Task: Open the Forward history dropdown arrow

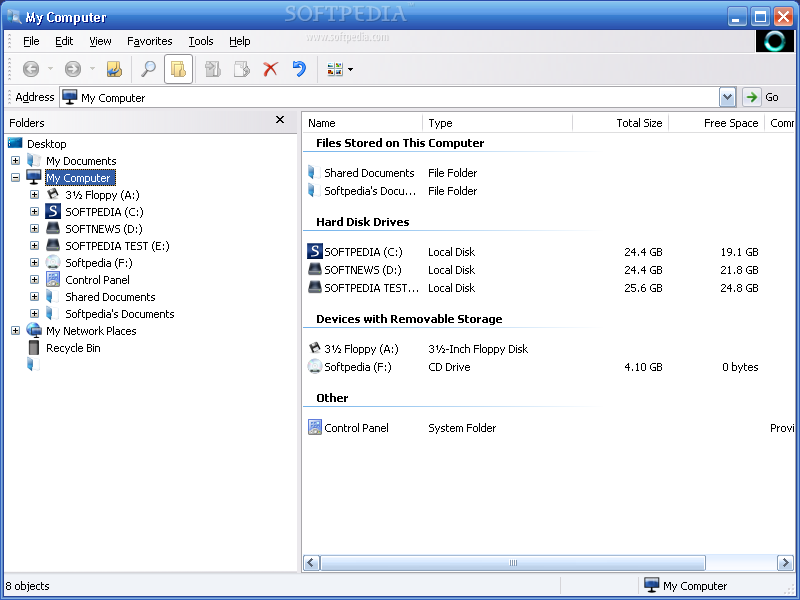Action: point(92,68)
